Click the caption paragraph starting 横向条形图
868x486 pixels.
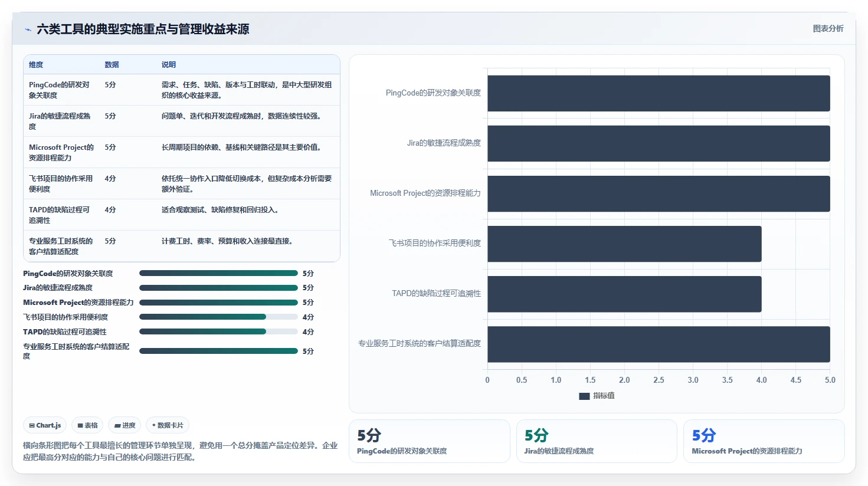click(x=180, y=451)
